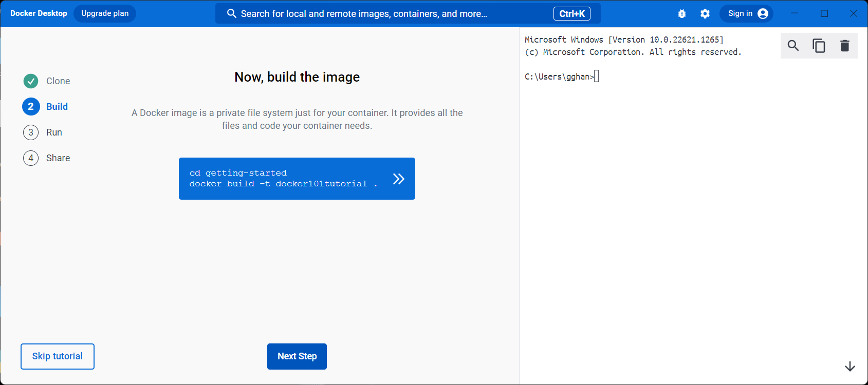The height and width of the screenshot is (385, 868).
Task: Search terminal output with magnifier icon
Action: tap(793, 46)
